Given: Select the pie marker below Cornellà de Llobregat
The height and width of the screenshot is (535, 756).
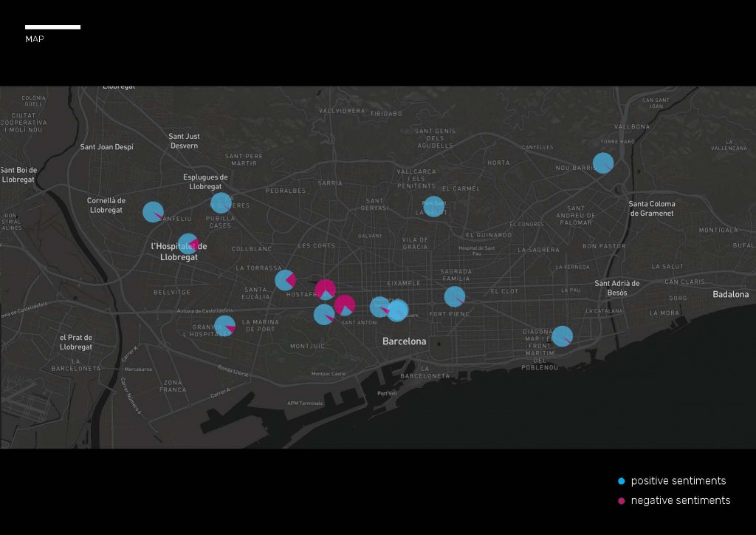Looking at the screenshot, I should pyautogui.click(x=153, y=212).
